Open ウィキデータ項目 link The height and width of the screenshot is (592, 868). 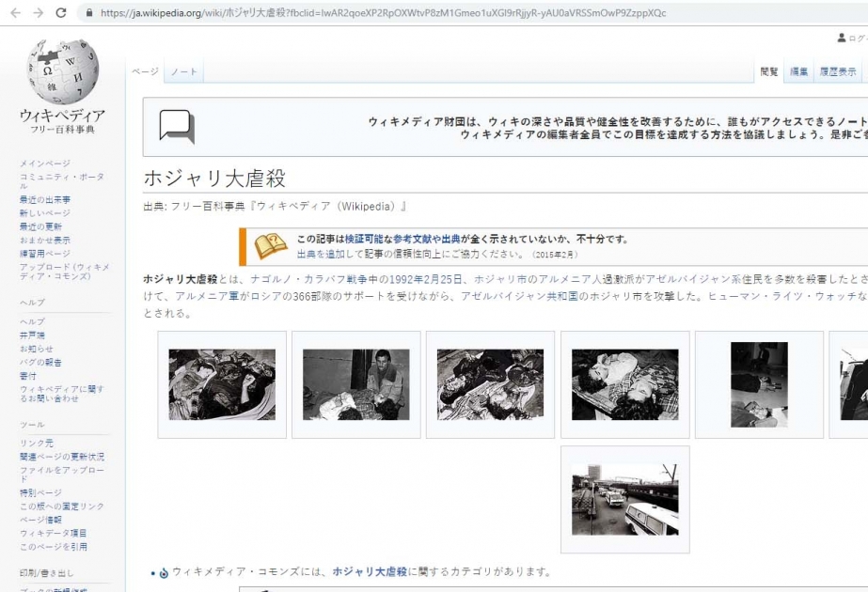54,534
